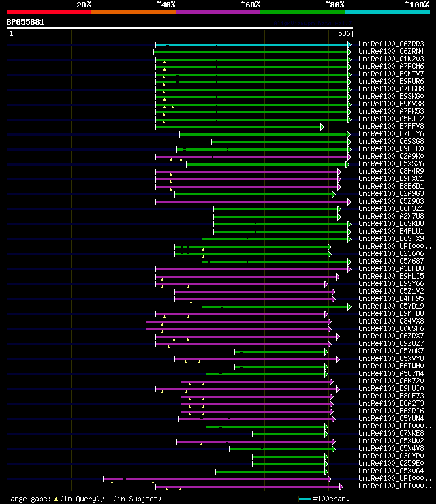Open hit UniRef100_B9MTV7
The height and width of the screenshot is (504, 436).
tap(391, 74)
